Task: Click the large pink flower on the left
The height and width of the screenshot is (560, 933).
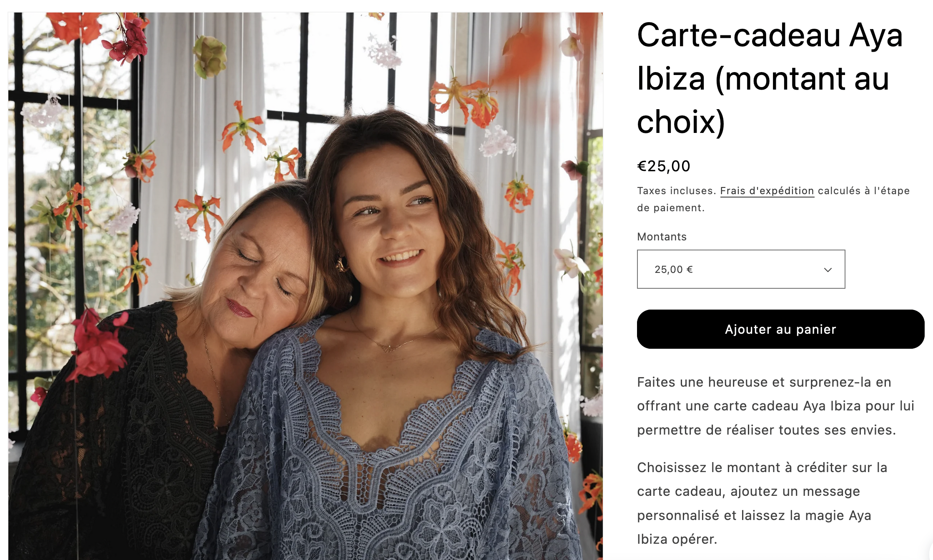Action: click(99, 344)
